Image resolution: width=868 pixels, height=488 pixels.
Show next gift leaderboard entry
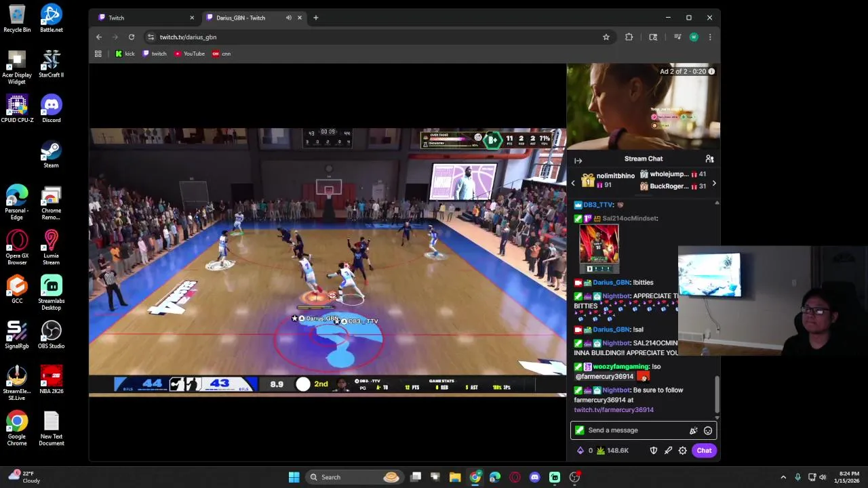tap(713, 183)
